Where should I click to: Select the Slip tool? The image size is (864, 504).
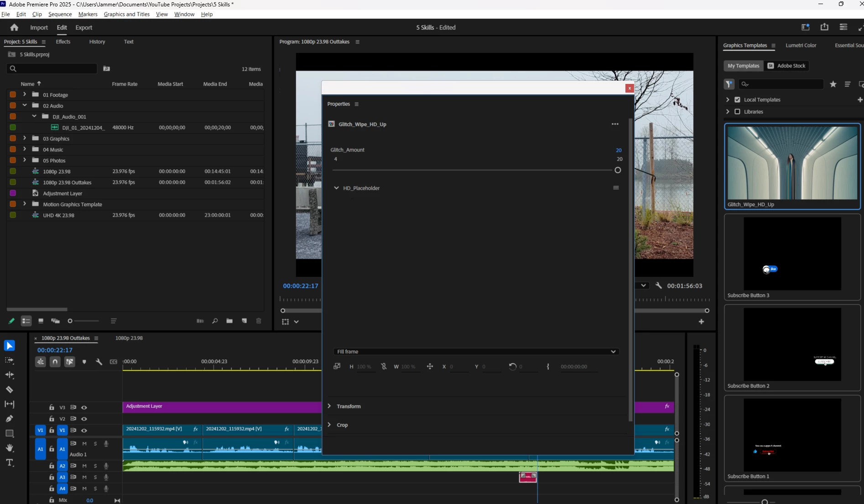(x=10, y=404)
